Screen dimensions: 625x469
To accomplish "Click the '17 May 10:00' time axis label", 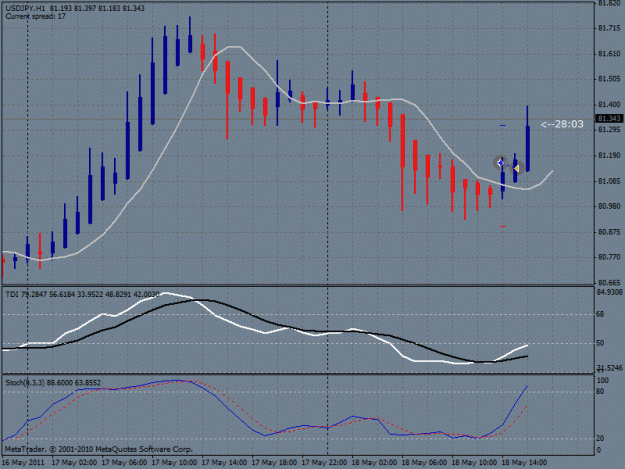I will [x=174, y=463].
